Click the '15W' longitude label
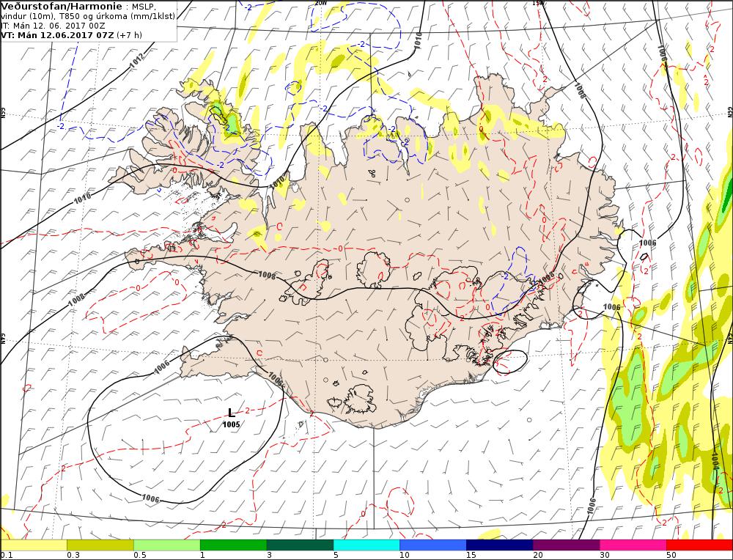 539,3
